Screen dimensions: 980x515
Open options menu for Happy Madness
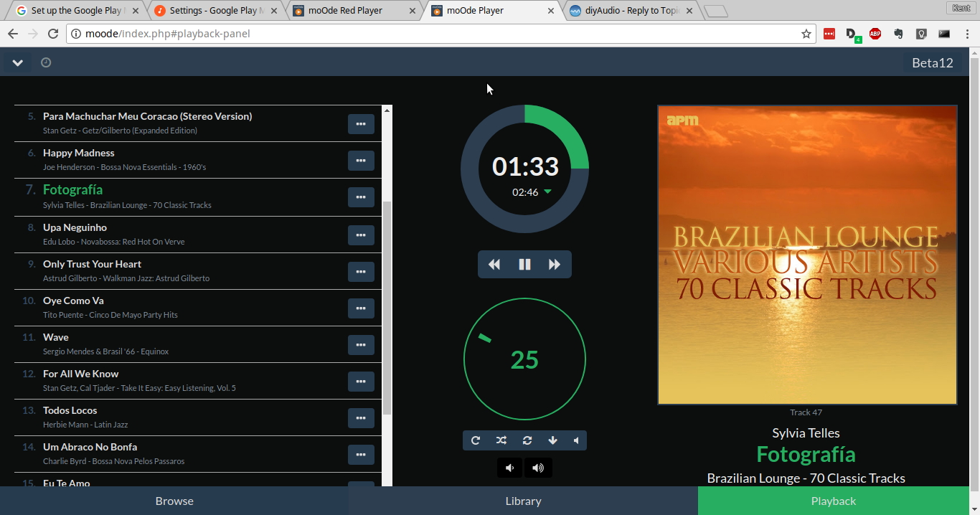(361, 160)
